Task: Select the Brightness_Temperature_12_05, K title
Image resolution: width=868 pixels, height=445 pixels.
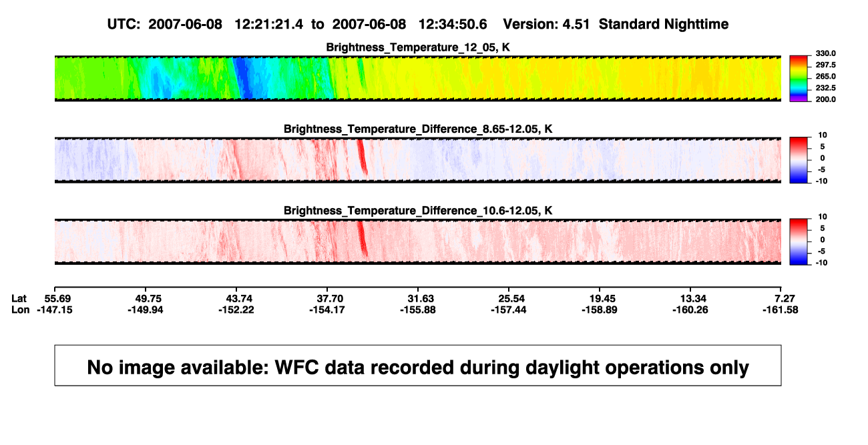Action: click(417, 47)
